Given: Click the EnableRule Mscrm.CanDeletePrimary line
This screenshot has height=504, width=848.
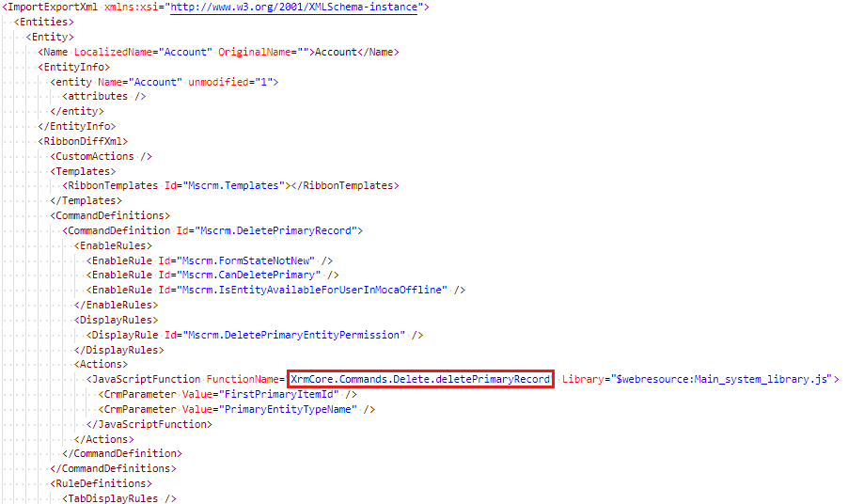Looking at the screenshot, I should point(212,276).
